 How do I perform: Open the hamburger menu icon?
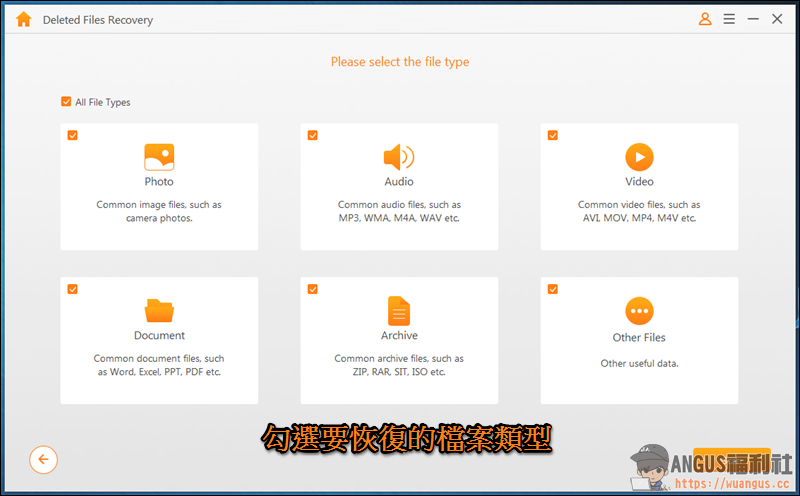(729, 19)
